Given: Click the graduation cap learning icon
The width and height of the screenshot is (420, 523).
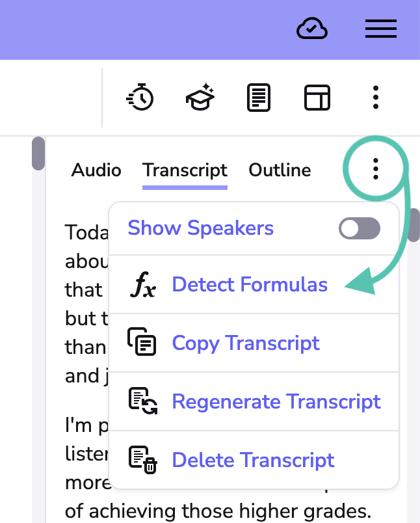Looking at the screenshot, I should [x=200, y=98].
